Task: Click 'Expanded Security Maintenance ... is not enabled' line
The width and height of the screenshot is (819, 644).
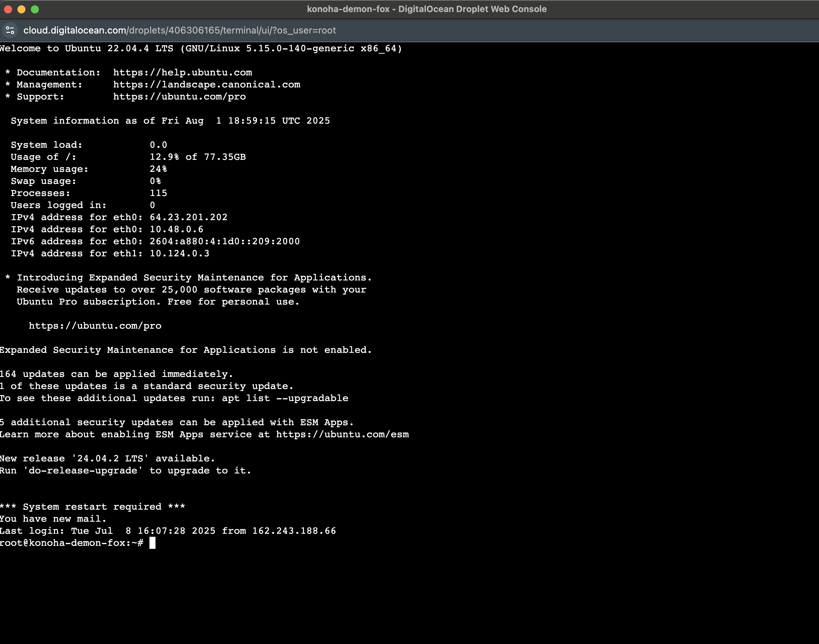Action: [x=186, y=350]
